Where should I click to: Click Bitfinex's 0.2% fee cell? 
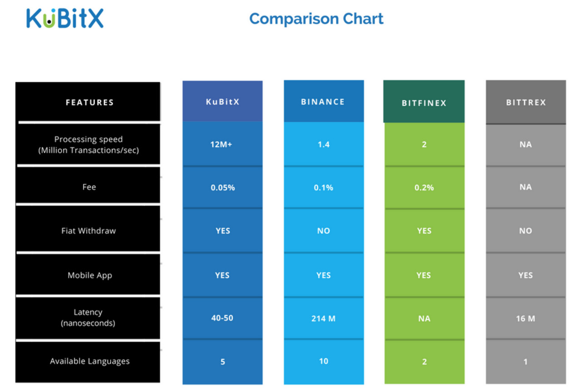[424, 187]
